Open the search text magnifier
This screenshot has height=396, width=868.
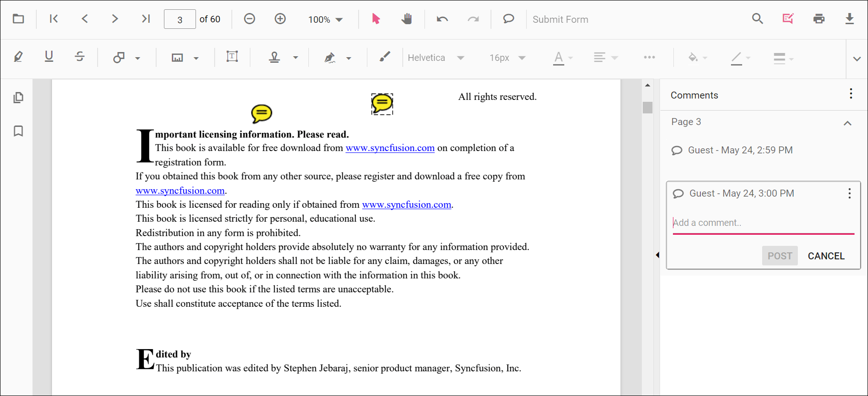757,19
